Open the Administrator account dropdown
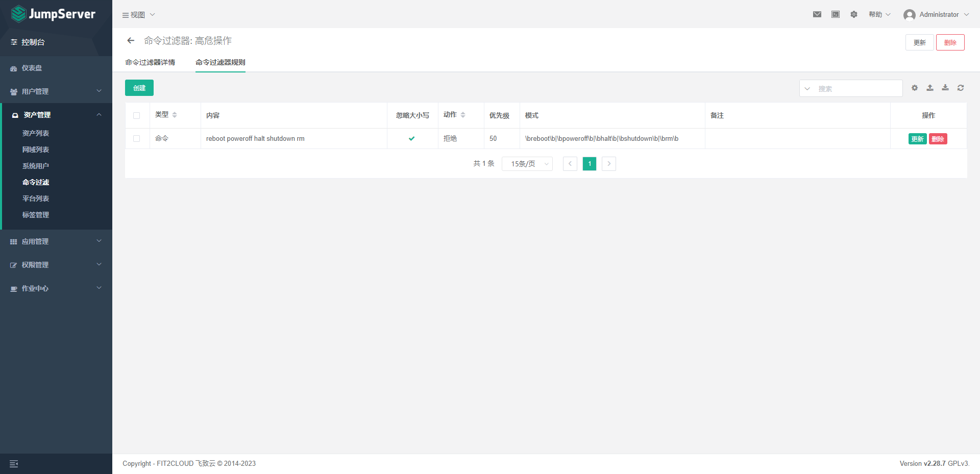This screenshot has height=474, width=980. [937, 14]
